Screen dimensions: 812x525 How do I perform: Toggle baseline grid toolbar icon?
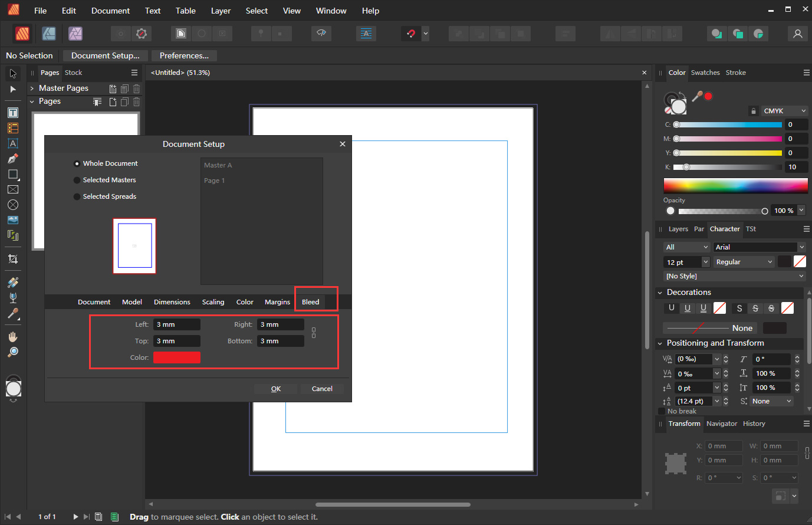click(x=366, y=34)
